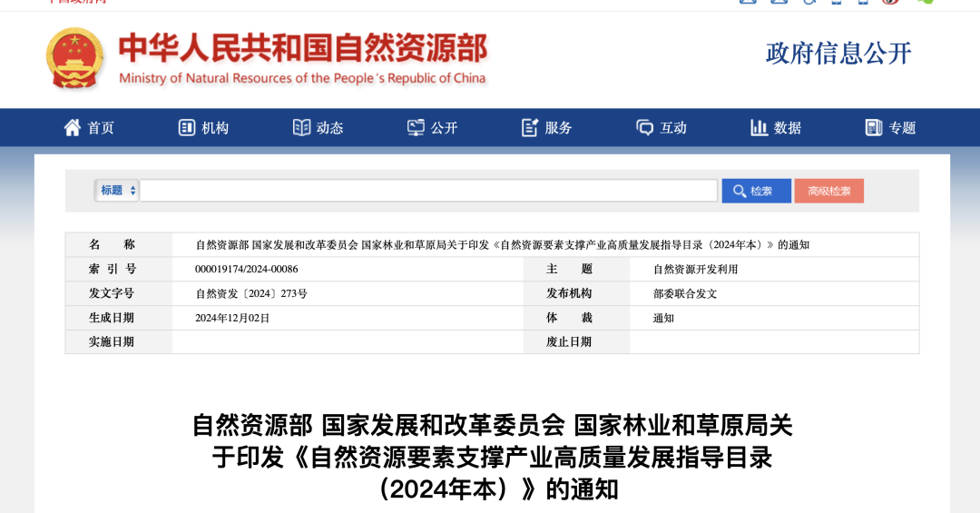Click the monitor icon for 公开
The image size is (980, 513).
[416, 128]
